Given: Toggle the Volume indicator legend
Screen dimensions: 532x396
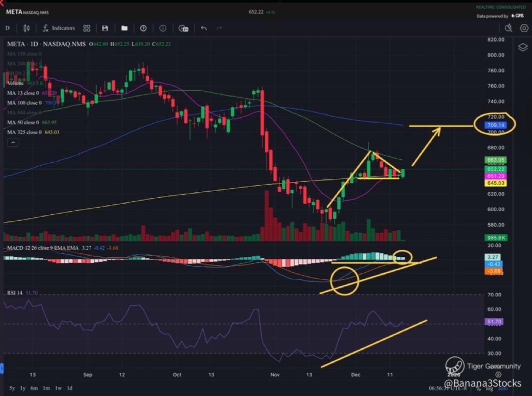Looking at the screenshot, I should pos(25,83).
